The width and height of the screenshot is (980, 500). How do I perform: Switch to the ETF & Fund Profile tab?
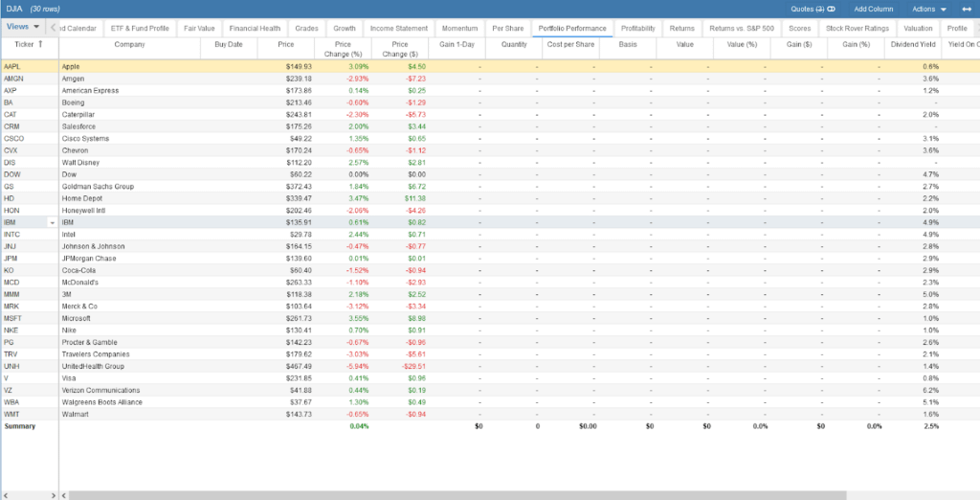(140, 28)
